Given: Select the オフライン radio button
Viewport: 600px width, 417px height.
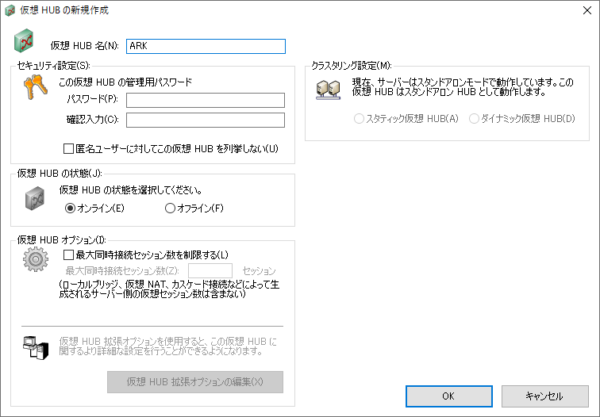Looking at the screenshot, I should [x=169, y=208].
